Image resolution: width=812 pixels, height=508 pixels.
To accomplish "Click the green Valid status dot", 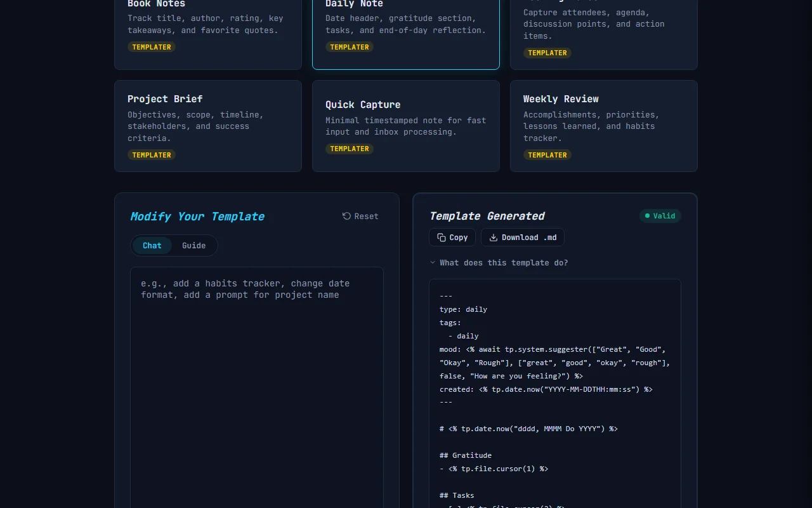I will tap(648, 216).
